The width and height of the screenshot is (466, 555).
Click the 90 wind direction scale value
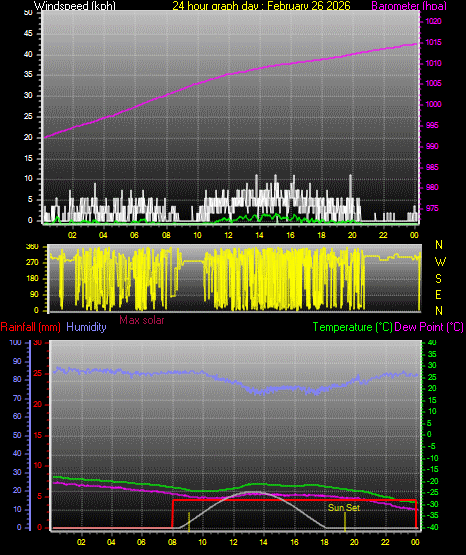tap(34, 294)
